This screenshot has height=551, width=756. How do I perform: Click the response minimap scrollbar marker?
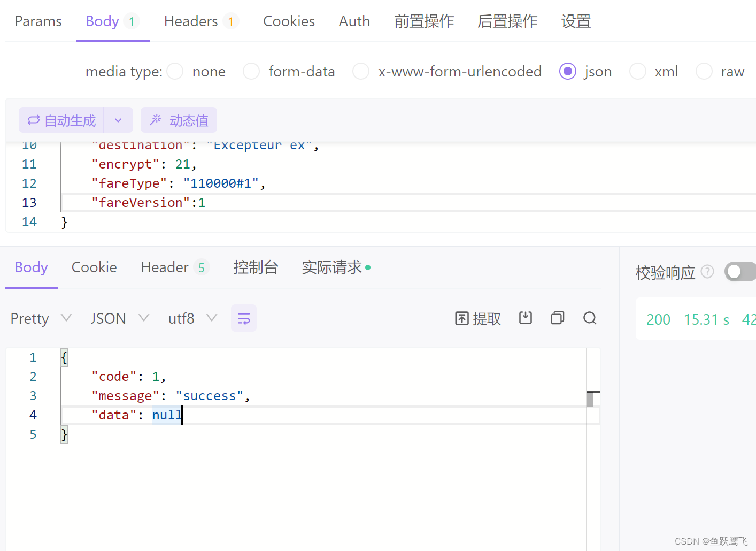pyautogui.click(x=590, y=399)
